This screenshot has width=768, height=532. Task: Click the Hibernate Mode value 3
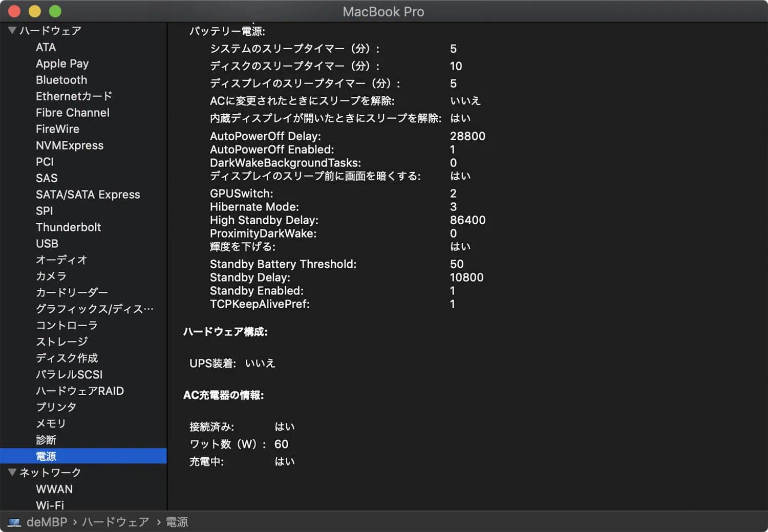[453, 207]
